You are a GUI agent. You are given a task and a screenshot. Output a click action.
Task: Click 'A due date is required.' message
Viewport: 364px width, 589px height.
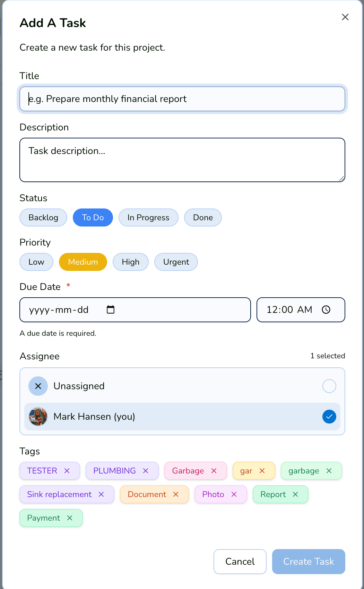58,333
